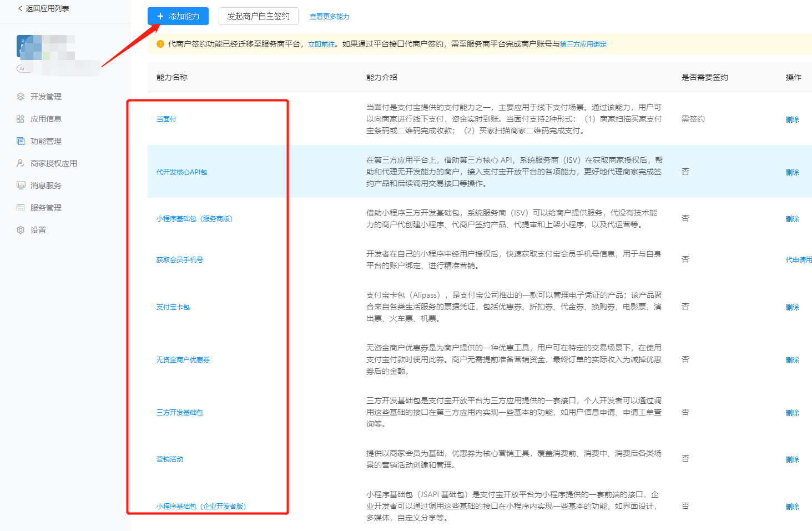The image size is (812, 531).
Task: Open 三方开发基础包 capability link
Action: click(x=180, y=413)
